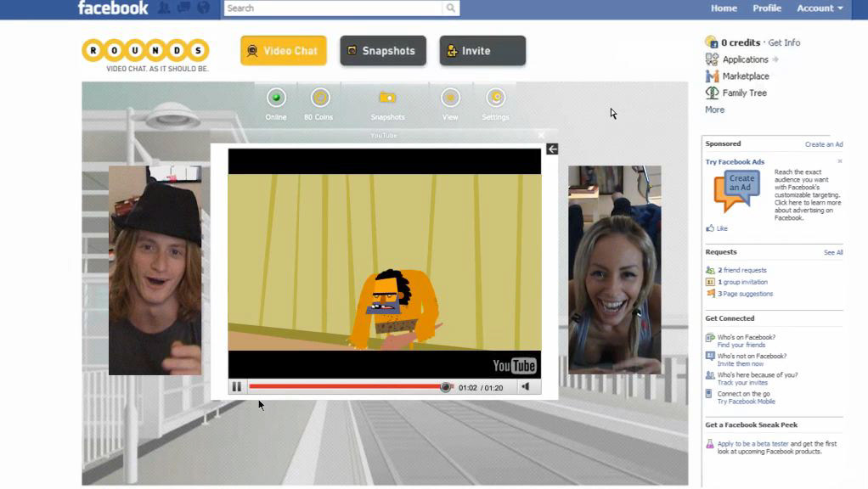The width and height of the screenshot is (868, 489).
Task: Click the Who's on Facebook icon
Action: (x=710, y=337)
